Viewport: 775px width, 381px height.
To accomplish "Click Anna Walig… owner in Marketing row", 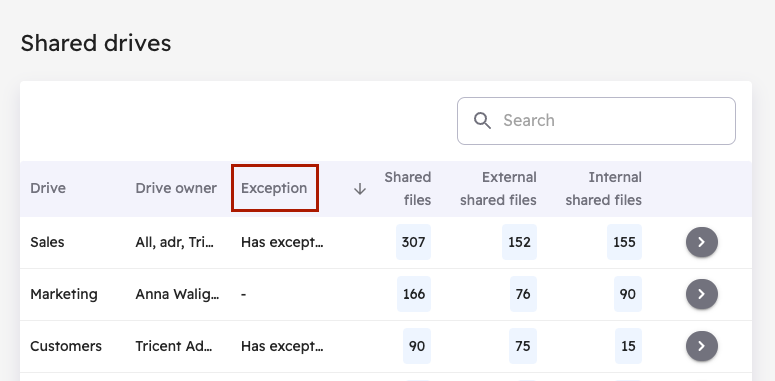I will [178, 295].
